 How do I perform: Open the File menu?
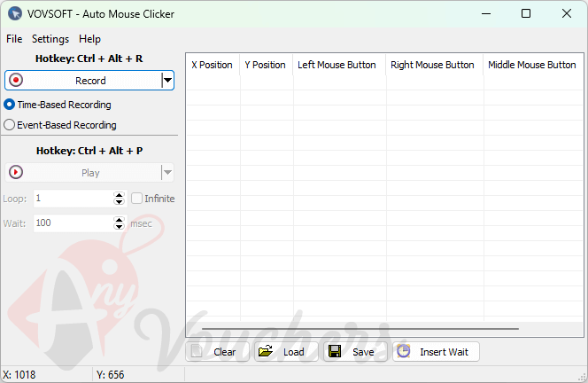(x=14, y=39)
